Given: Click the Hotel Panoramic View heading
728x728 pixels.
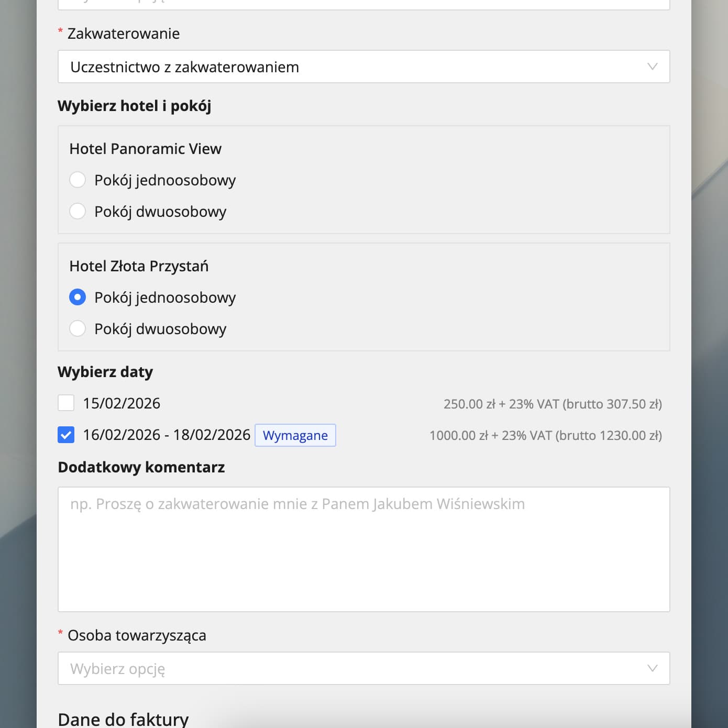Looking at the screenshot, I should [146, 149].
